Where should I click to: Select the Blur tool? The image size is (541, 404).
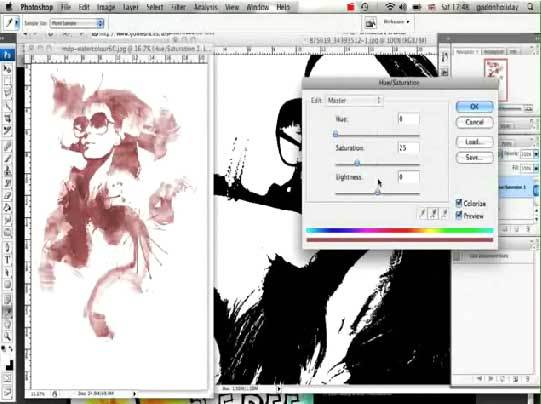[7, 221]
